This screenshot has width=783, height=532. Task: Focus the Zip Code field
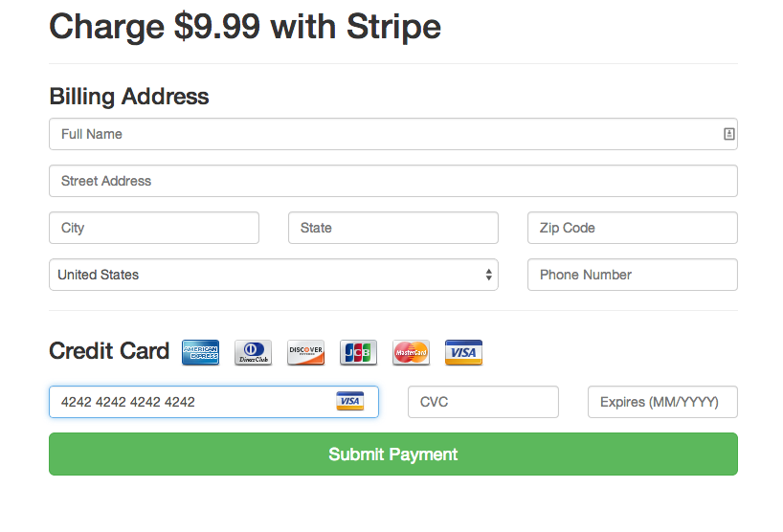coord(632,228)
